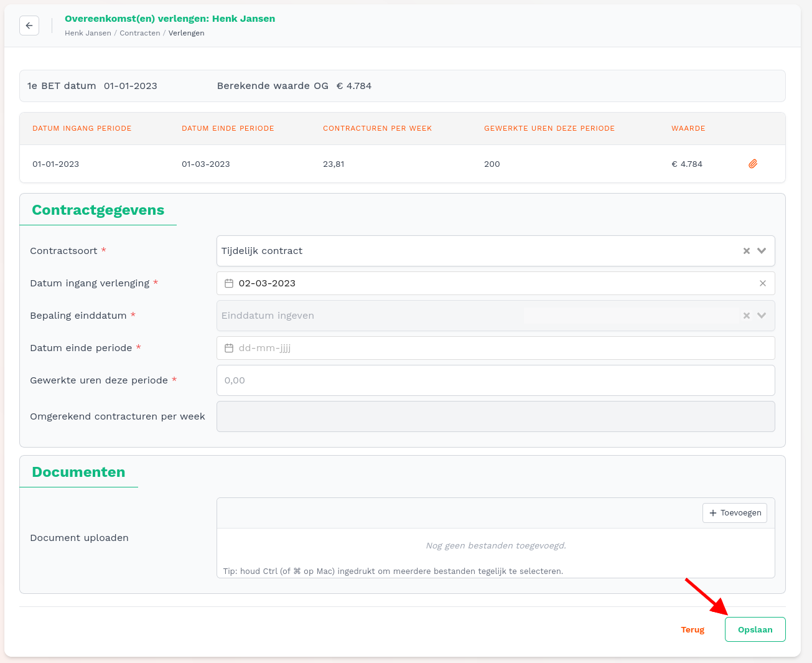This screenshot has width=812, height=663.
Task: Expand the Bepaling einddatum dropdown chevron
Action: [762, 316]
